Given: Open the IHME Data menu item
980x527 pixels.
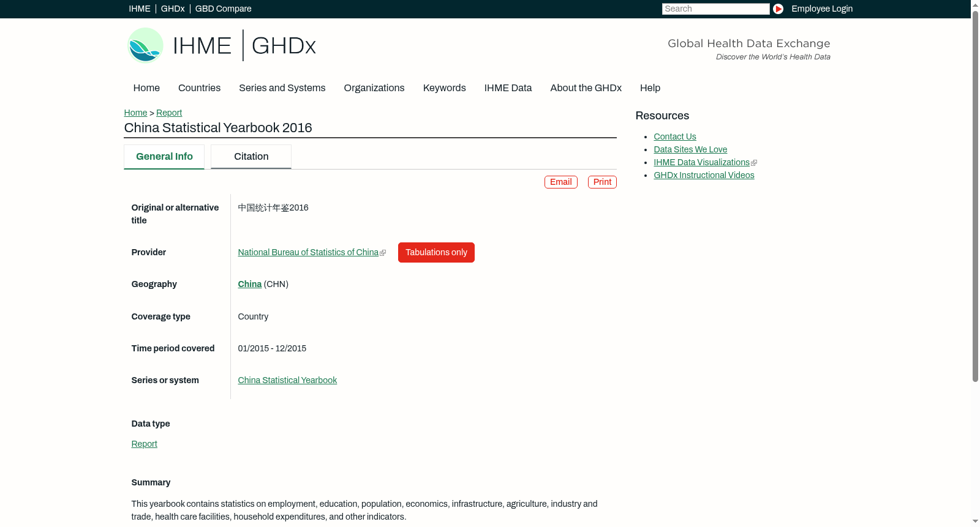Looking at the screenshot, I should 508,88.
